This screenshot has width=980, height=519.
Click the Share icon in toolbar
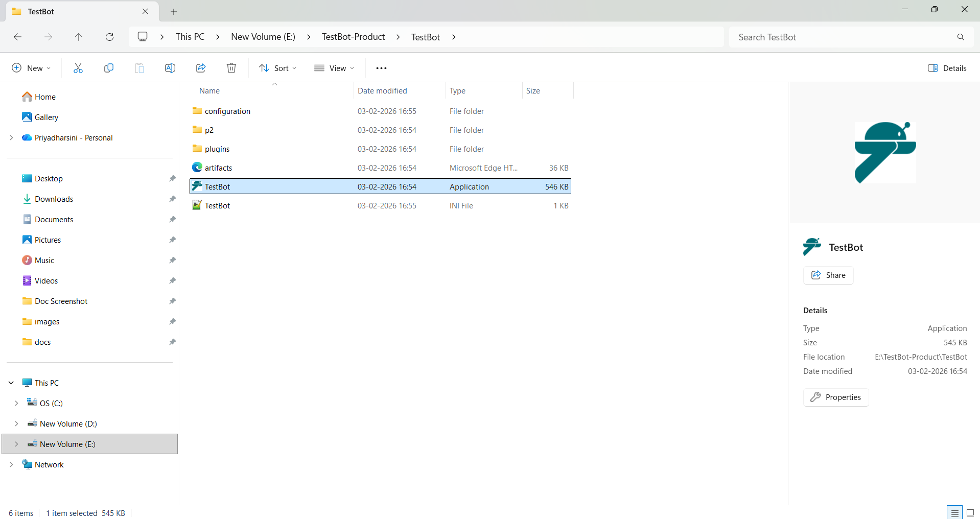click(x=201, y=68)
